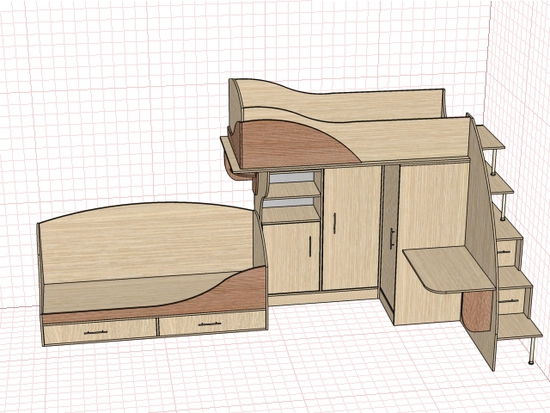Select the narrow corner wardrobe door handle

(x=392, y=239)
